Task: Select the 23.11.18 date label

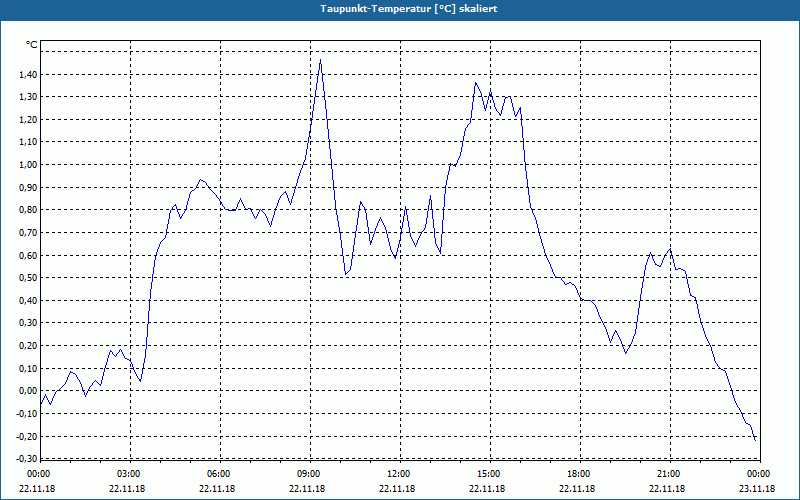Action: (757, 488)
